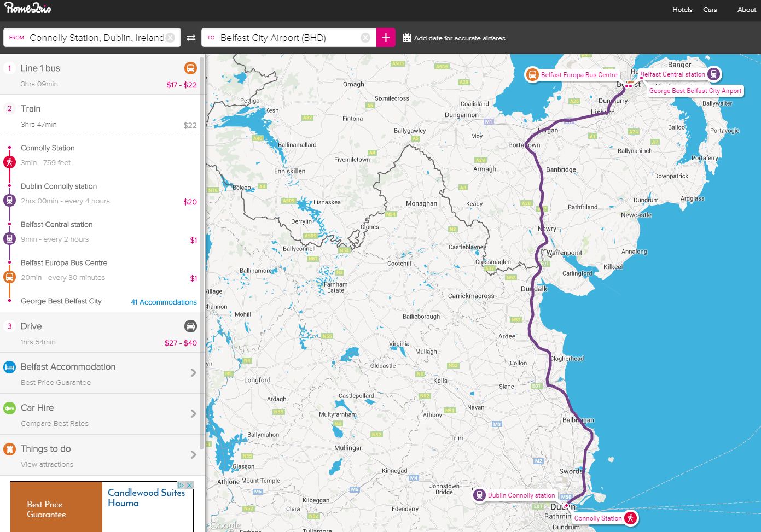
Task: Click the Rome2rio logo
Action: click(x=28, y=8)
